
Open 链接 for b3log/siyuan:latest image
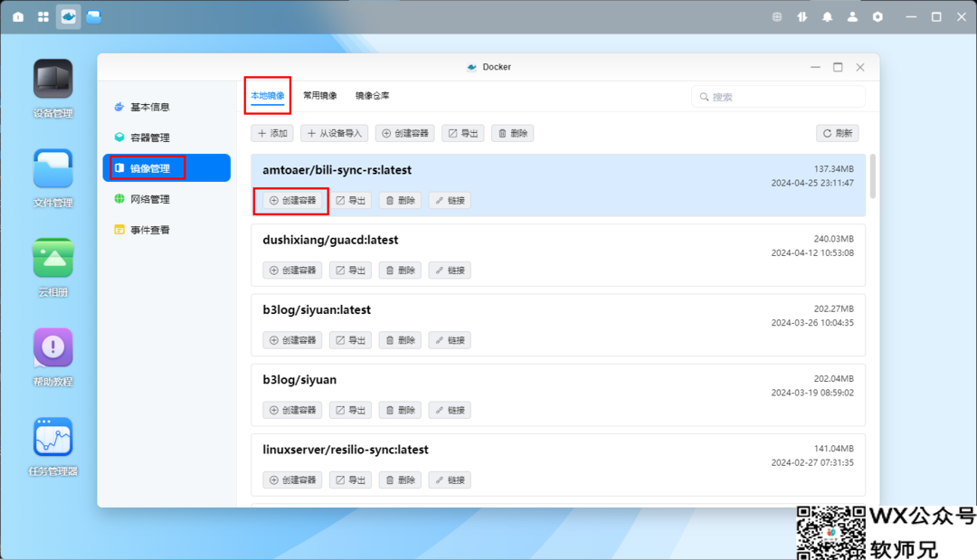tap(450, 340)
